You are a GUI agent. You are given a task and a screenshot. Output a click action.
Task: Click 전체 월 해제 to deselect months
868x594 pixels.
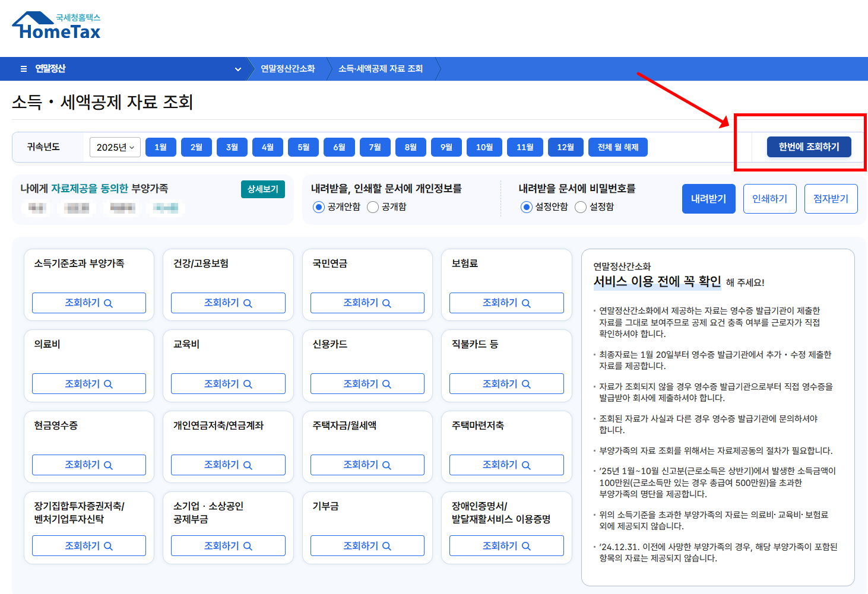617,147
